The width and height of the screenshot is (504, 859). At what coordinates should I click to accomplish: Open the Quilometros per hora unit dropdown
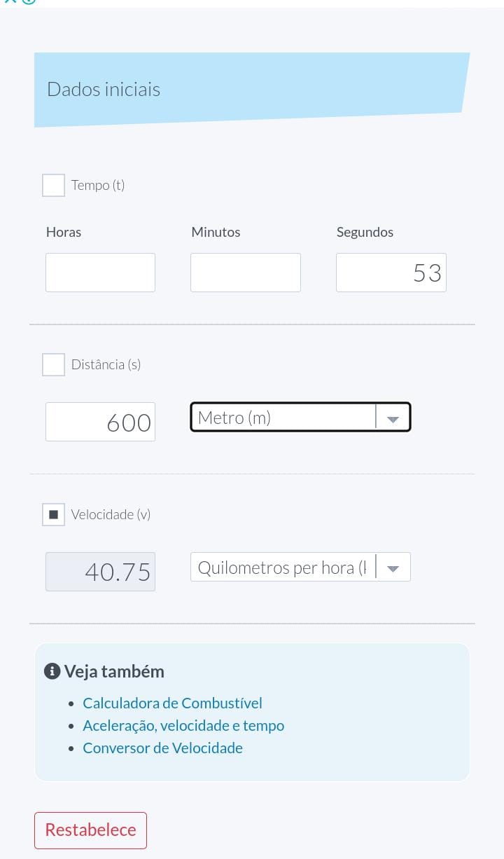click(283, 568)
